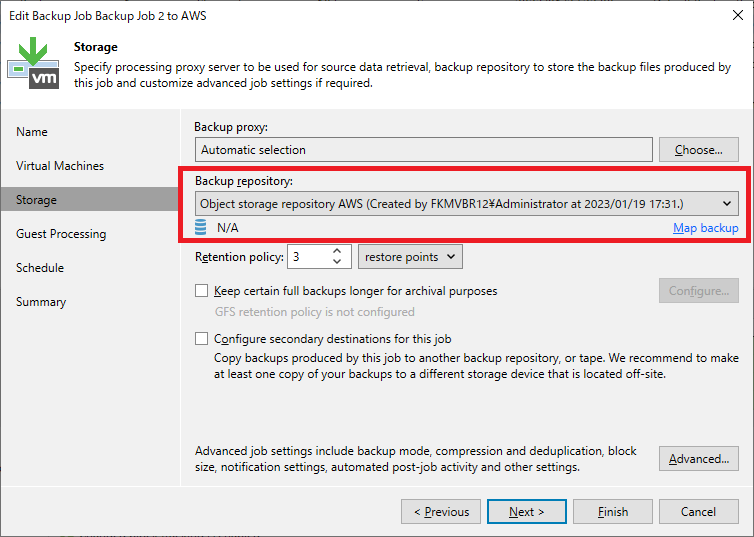Screen dimensions: 754x537
Task: Open the Advanced job settings
Action: [699, 459]
